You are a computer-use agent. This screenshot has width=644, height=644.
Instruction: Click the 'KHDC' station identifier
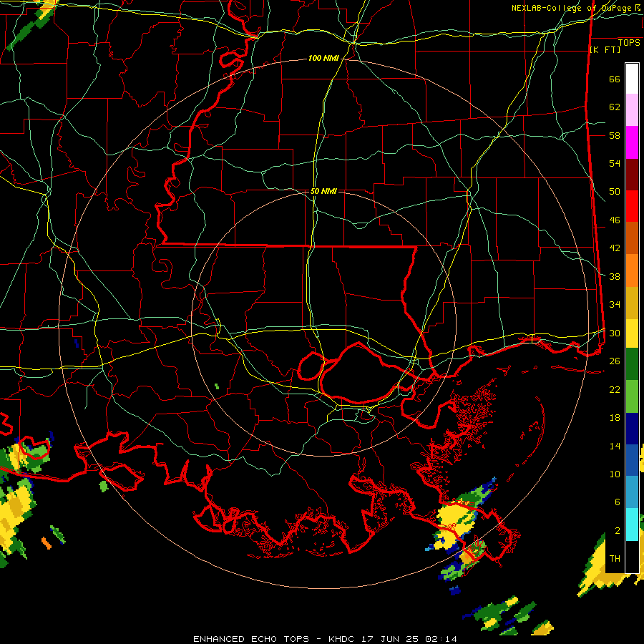(343, 639)
